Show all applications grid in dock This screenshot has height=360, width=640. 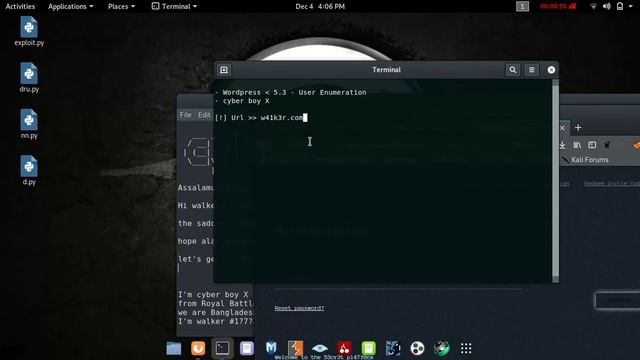(x=466, y=348)
